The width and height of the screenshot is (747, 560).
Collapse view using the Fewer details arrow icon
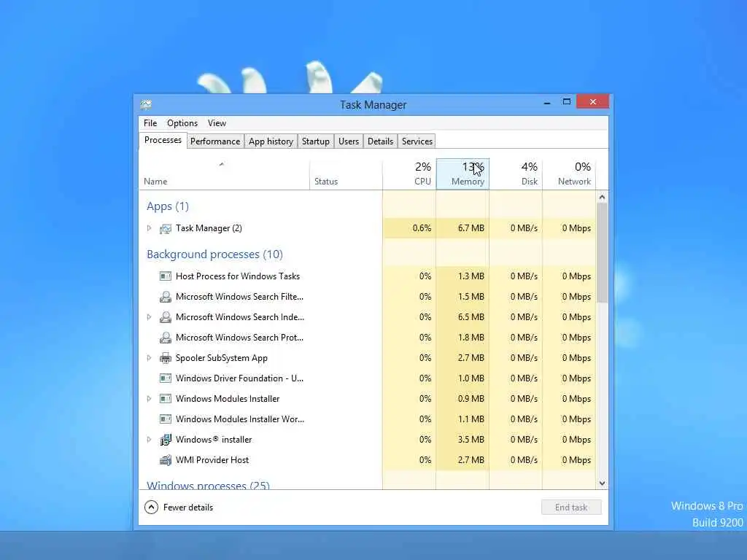point(151,507)
